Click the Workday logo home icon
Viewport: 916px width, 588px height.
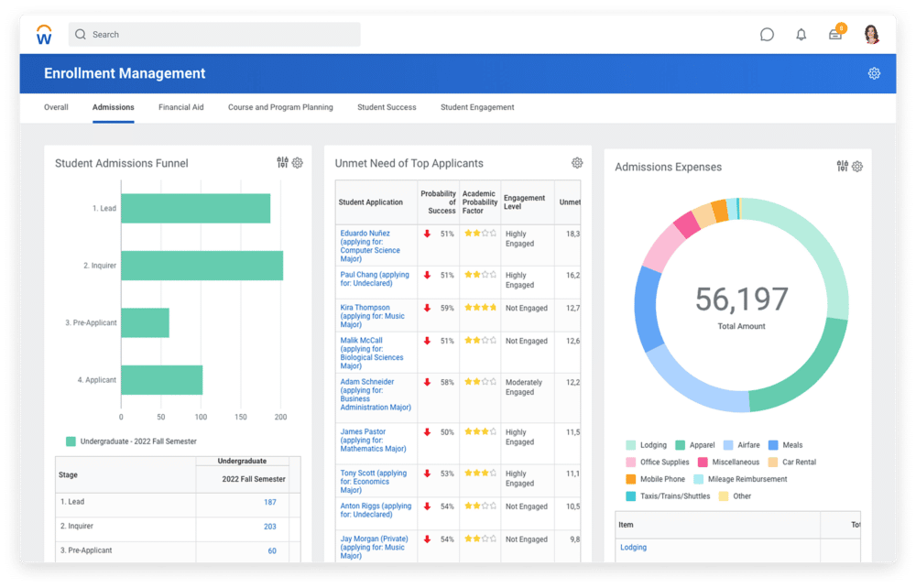click(44, 35)
